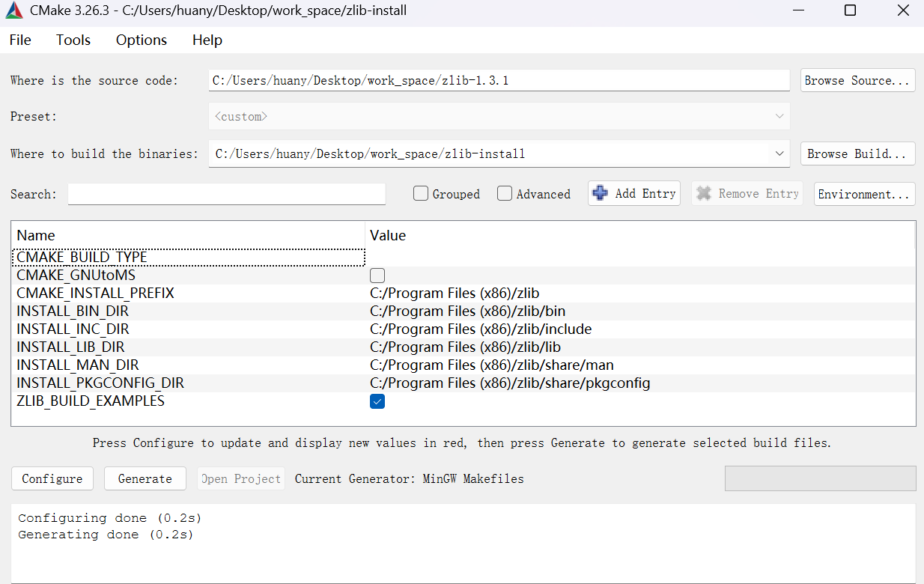The image size is (924, 584).
Task: Click the Configure button
Action: pyautogui.click(x=52, y=478)
